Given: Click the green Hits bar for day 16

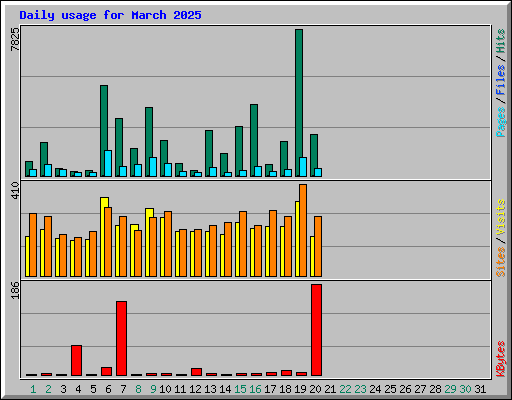Looking at the screenshot, I should pos(254,140).
